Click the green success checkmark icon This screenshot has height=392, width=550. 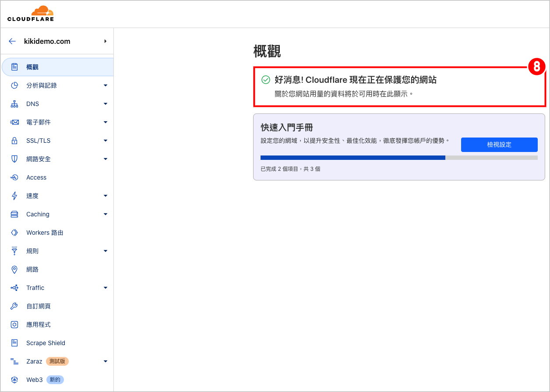click(266, 80)
